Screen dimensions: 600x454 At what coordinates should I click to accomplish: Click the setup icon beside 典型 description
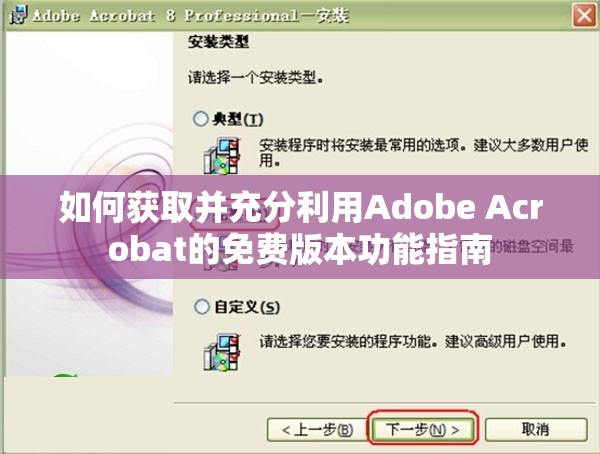coord(222,156)
